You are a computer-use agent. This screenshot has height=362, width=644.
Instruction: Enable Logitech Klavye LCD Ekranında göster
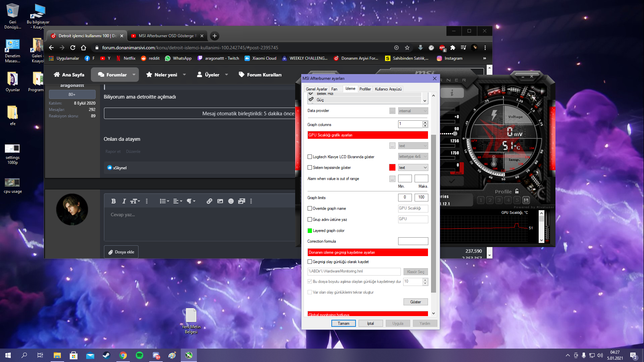point(310,157)
